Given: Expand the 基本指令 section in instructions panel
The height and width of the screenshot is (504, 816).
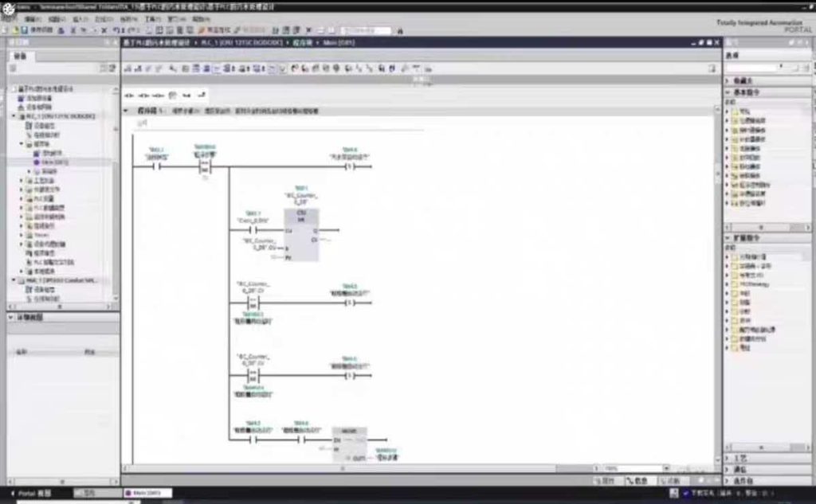Looking at the screenshot, I should point(728,92).
